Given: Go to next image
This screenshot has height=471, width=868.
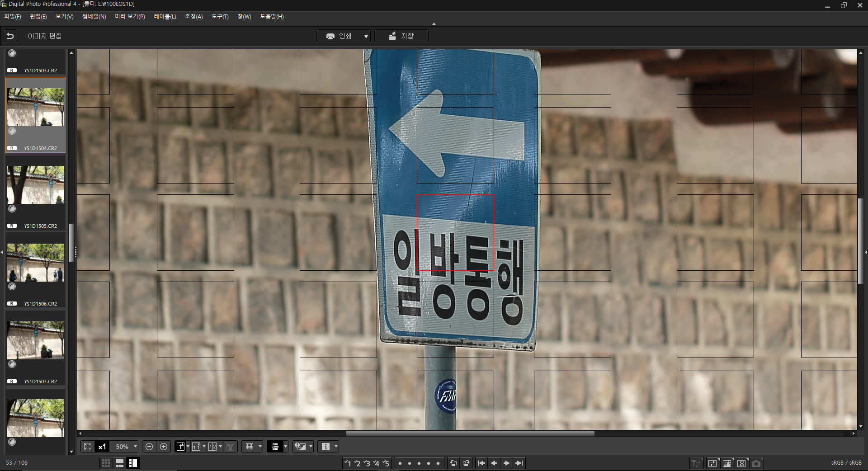Looking at the screenshot, I should point(506,463).
